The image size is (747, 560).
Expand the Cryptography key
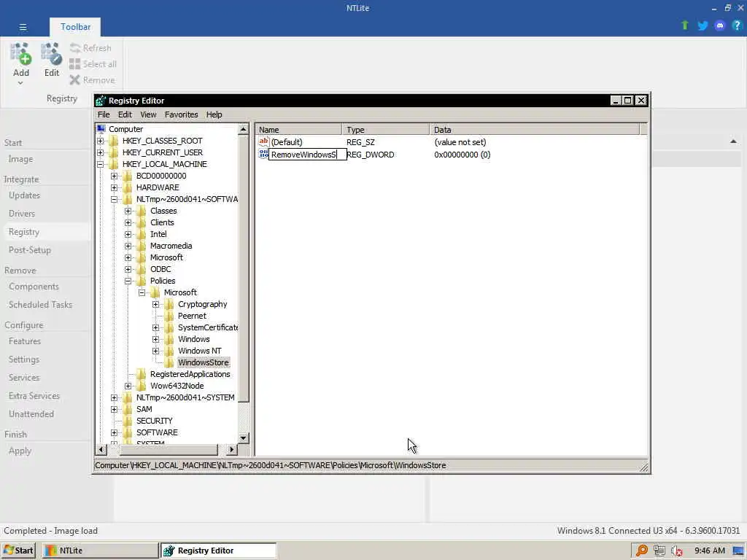[x=156, y=304]
